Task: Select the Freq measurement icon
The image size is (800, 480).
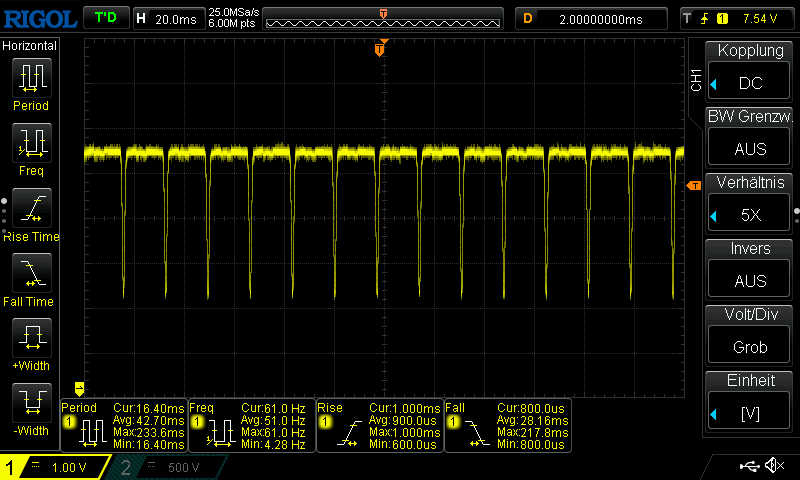Action: pos(31,144)
